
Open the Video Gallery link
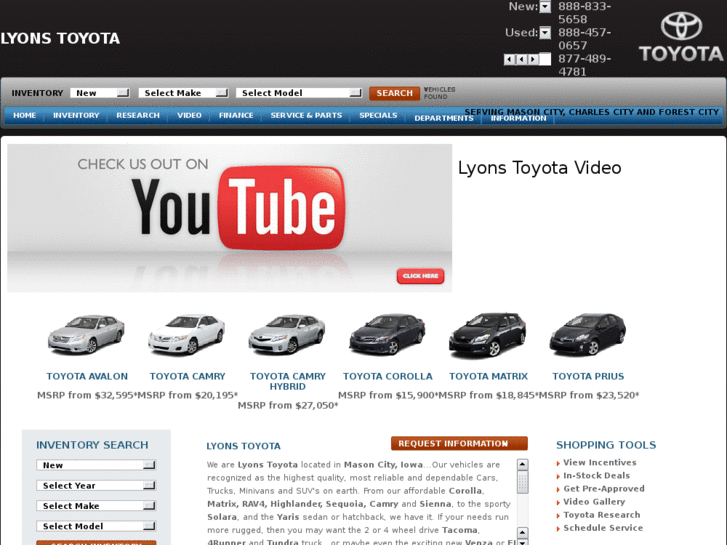(594, 501)
